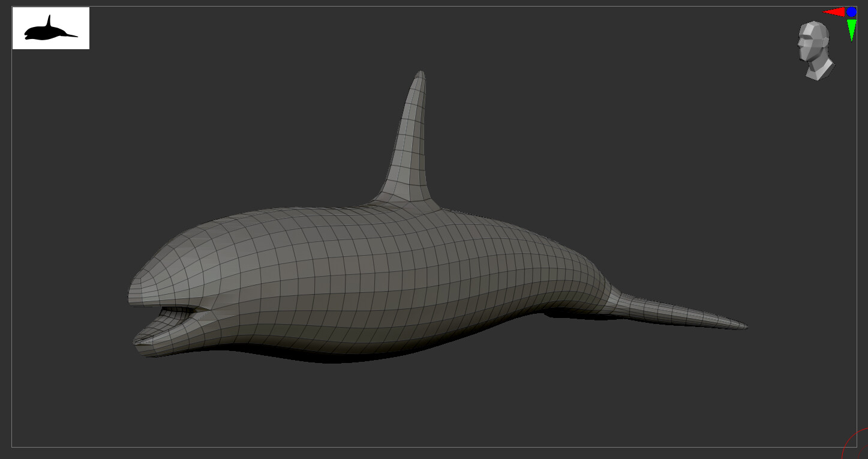Click the orca silhouette thumbnail preview

click(51, 28)
